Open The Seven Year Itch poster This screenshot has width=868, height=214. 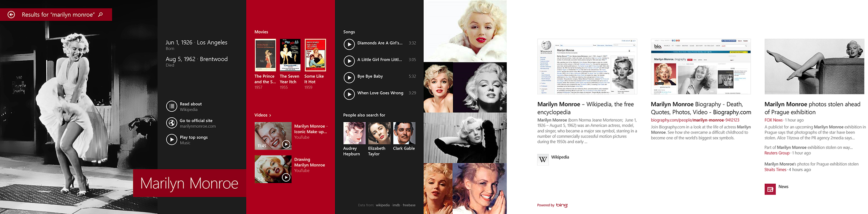290,55
